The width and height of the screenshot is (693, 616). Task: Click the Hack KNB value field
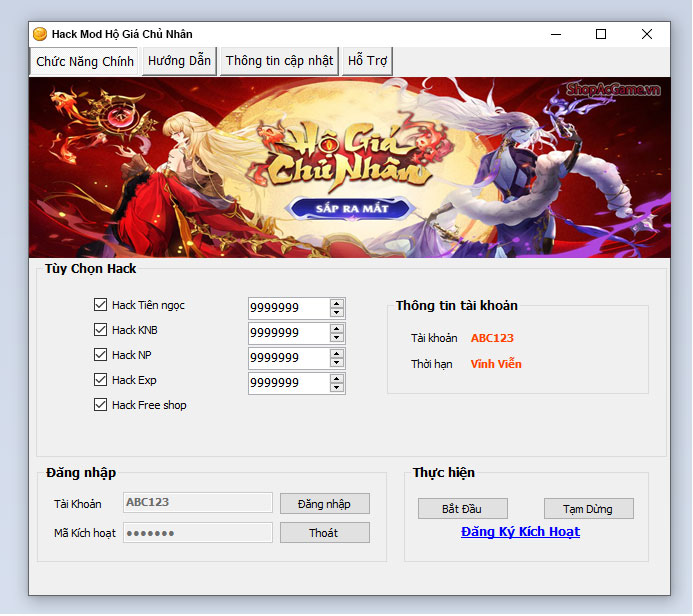pyautogui.click(x=289, y=333)
